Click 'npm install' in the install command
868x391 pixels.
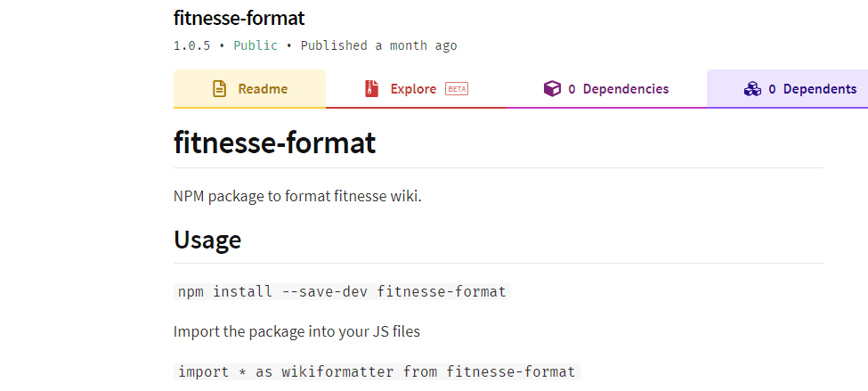(224, 291)
